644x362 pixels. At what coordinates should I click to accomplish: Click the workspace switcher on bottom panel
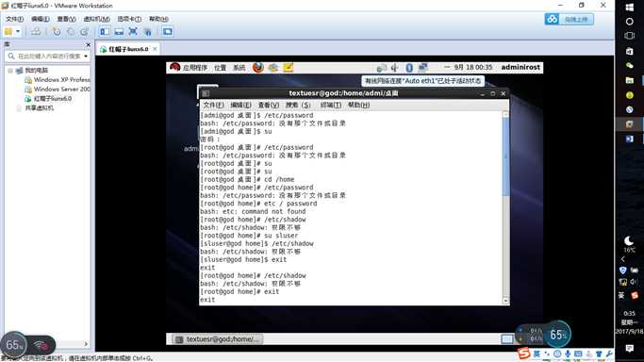pos(507,339)
